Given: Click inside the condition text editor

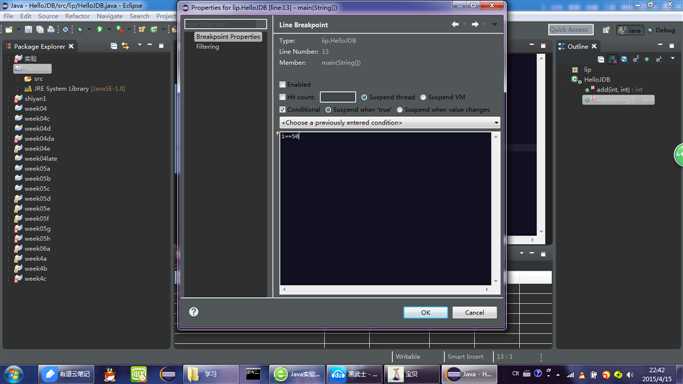Looking at the screenshot, I should (385, 209).
